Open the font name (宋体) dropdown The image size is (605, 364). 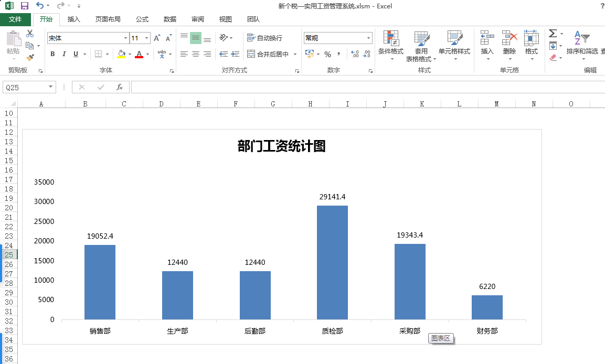pyautogui.click(x=125, y=38)
